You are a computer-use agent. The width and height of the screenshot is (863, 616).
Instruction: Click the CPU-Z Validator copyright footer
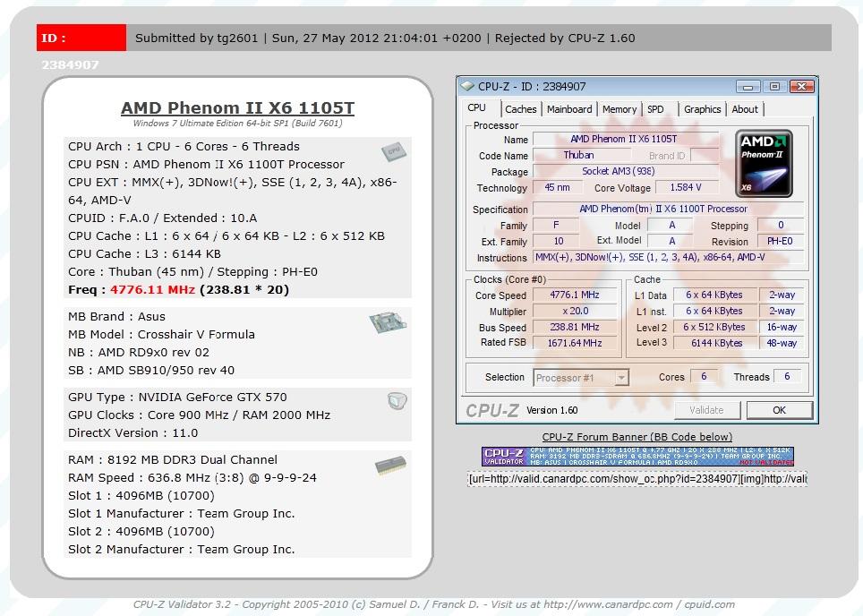[x=433, y=604]
